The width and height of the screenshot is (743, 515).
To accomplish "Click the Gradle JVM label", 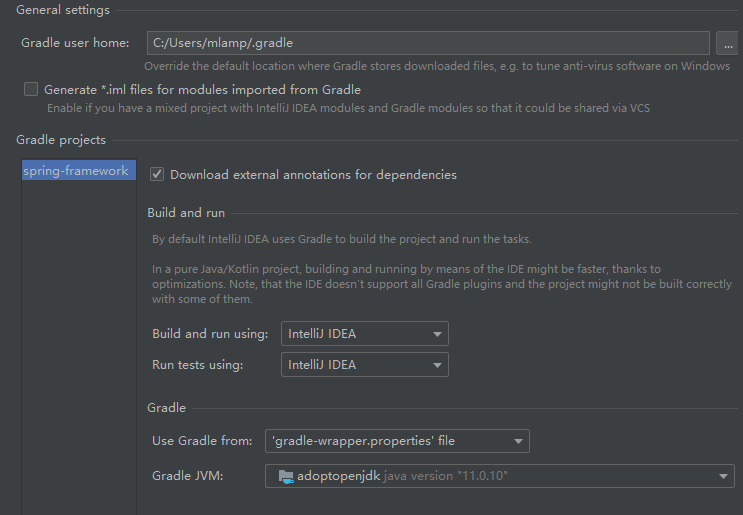I will click(x=188, y=476).
